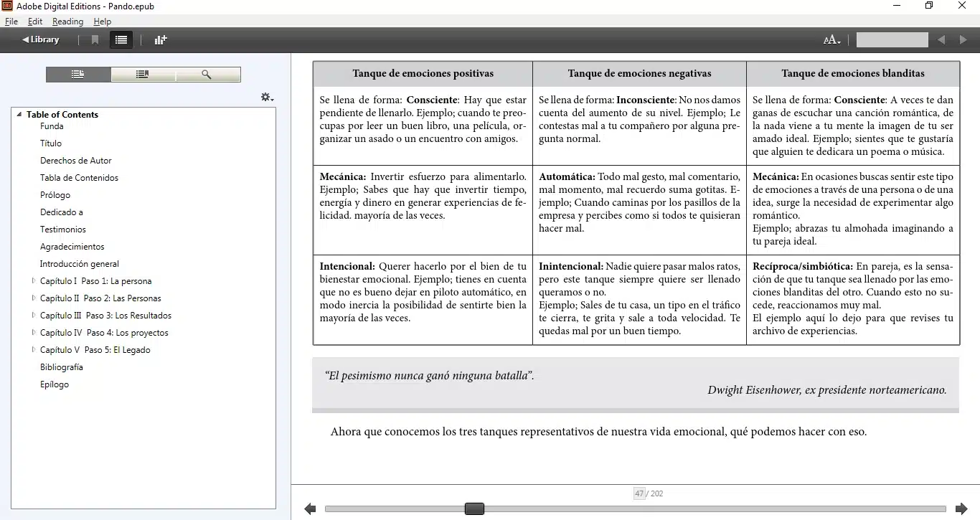Screen dimensions: 980x520
Task: Click header Tanque de emociones blanditas
Action: (x=853, y=73)
